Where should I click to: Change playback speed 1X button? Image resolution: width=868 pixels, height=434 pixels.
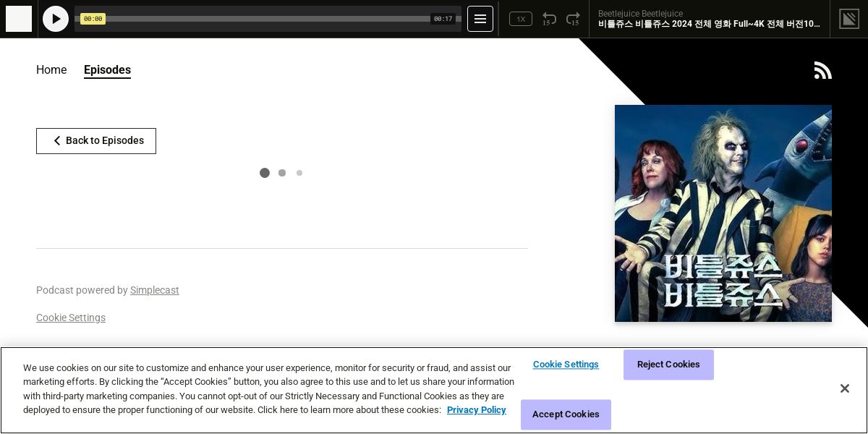click(521, 19)
